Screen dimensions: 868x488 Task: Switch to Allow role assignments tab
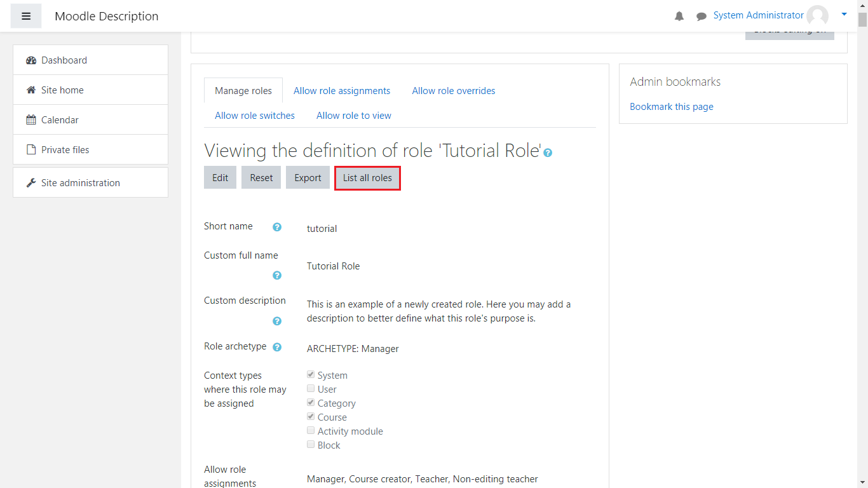[342, 91]
